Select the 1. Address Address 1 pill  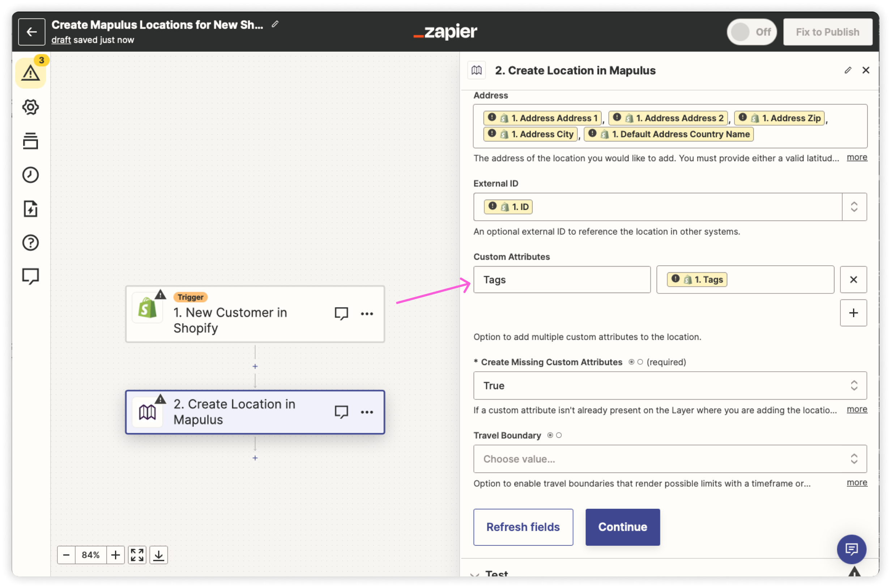click(542, 118)
